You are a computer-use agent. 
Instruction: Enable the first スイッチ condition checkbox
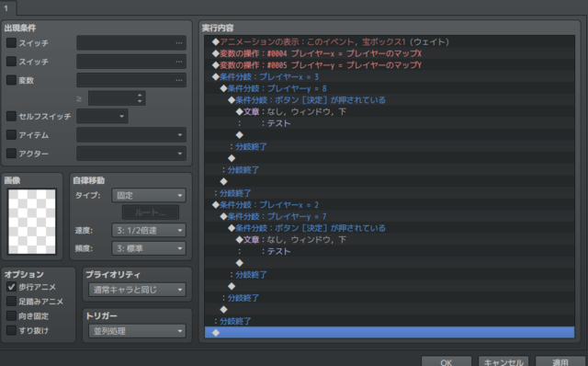11,43
